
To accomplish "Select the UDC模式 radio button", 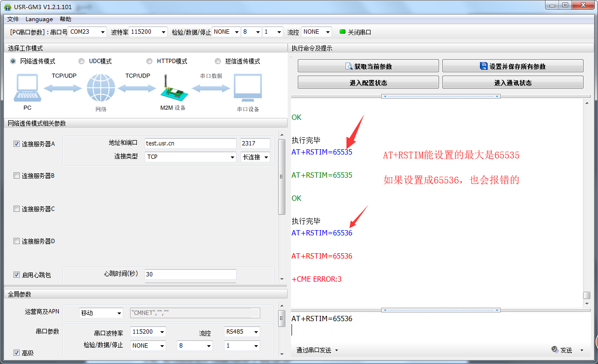I will point(81,61).
